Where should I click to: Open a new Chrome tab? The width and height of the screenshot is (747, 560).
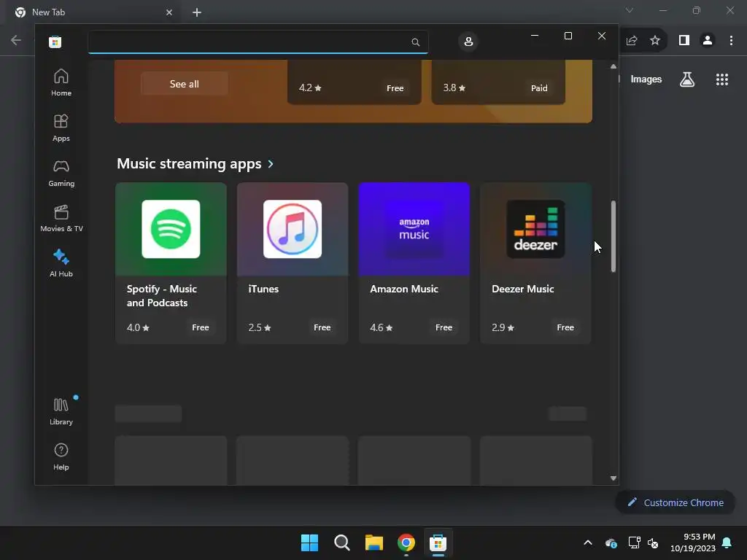(x=197, y=12)
